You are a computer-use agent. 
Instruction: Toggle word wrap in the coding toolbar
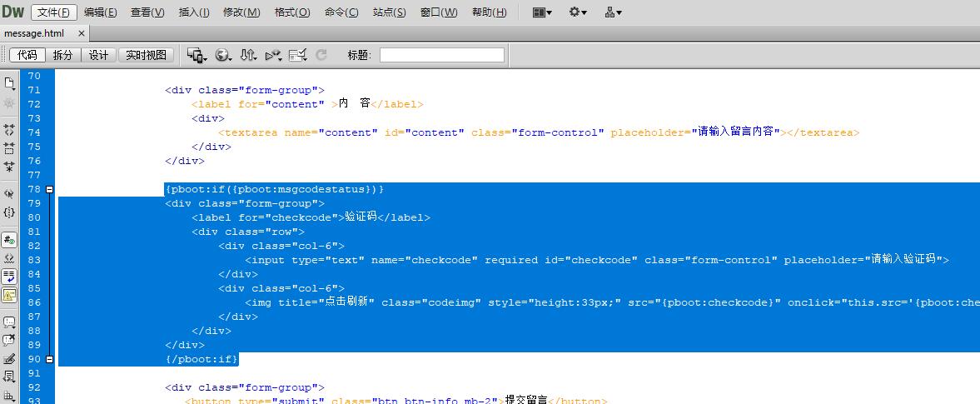pyautogui.click(x=10, y=276)
